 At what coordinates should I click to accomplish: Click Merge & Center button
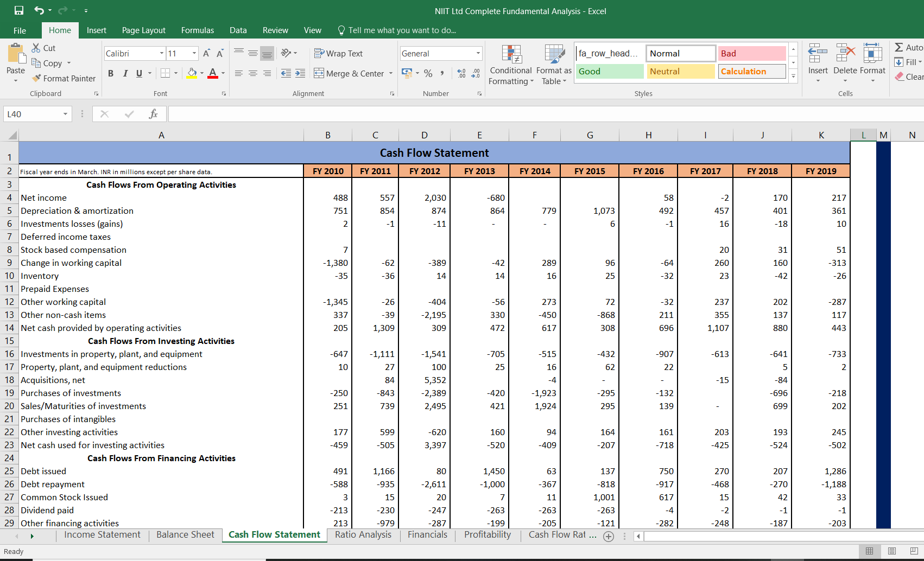point(349,73)
